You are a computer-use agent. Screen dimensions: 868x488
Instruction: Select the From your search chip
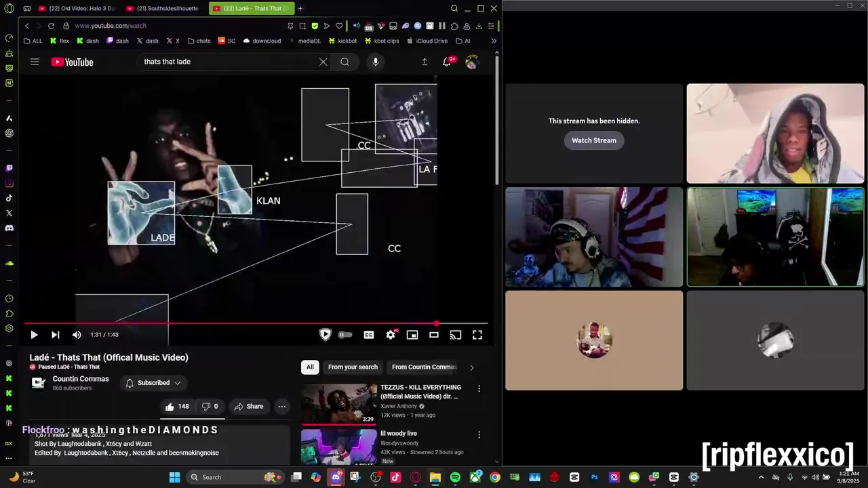coord(353,367)
